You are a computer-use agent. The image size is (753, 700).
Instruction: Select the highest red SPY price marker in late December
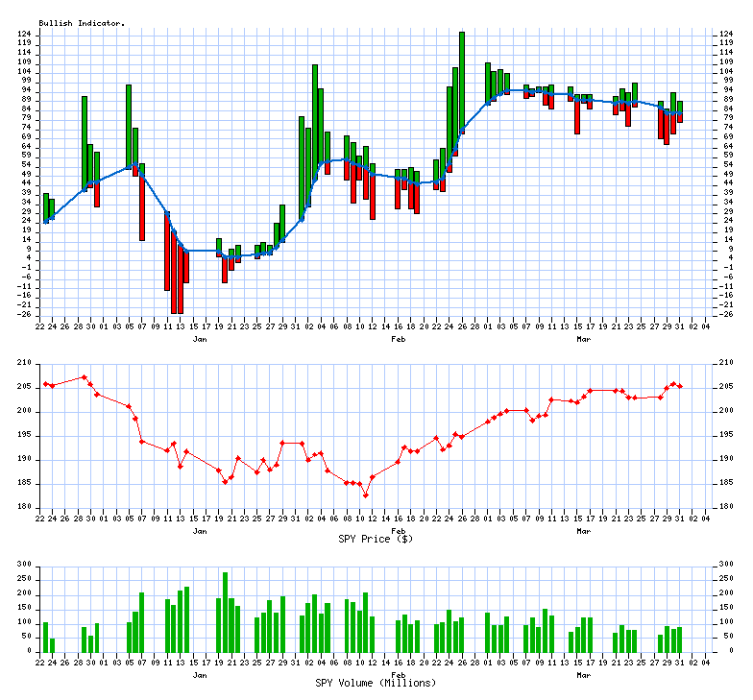tap(85, 377)
